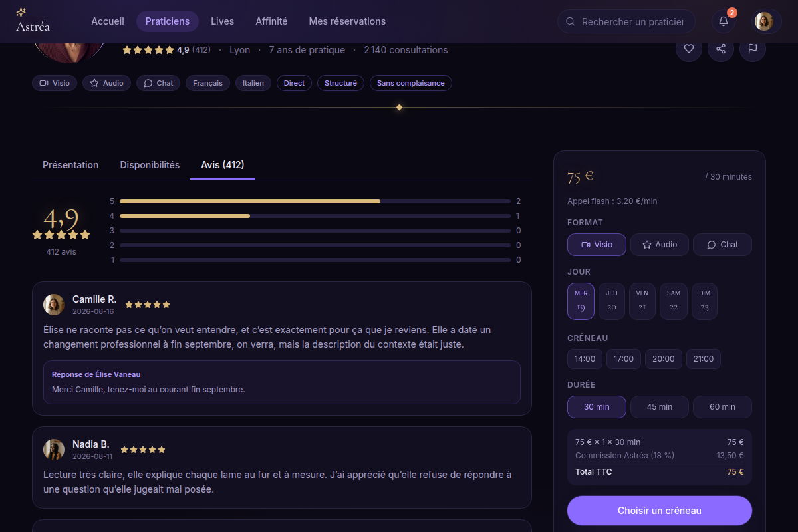
Task: Click the review date 2026-08-16
Action: point(93,311)
